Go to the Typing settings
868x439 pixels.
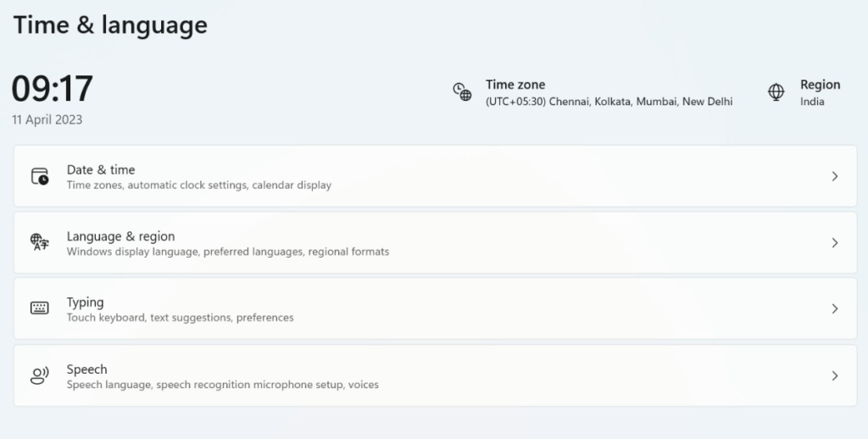(86, 303)
